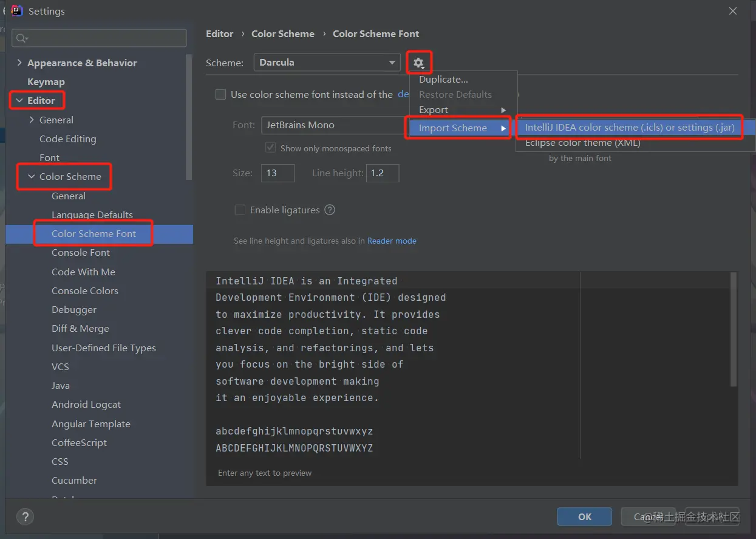Choose Duplicate... from the menu

point(443,80)
